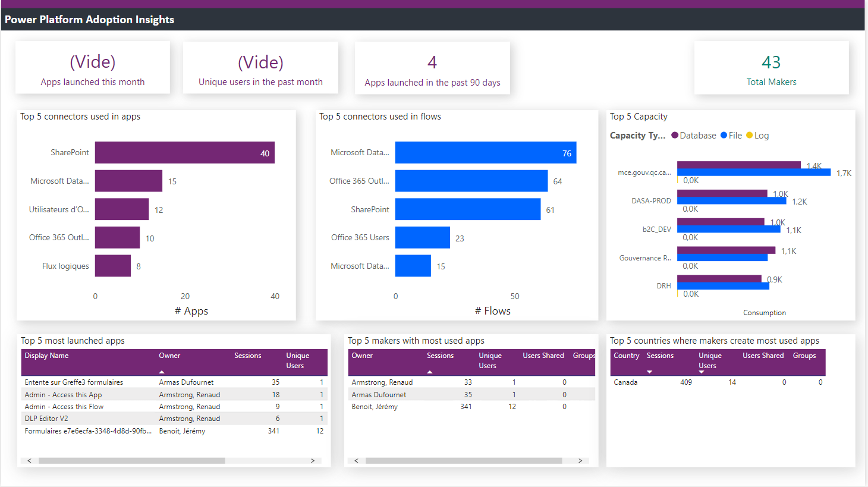The image size is (868, 487).
Task: Click right arrow of launched apps scrollbar
Action: [313, 461]
